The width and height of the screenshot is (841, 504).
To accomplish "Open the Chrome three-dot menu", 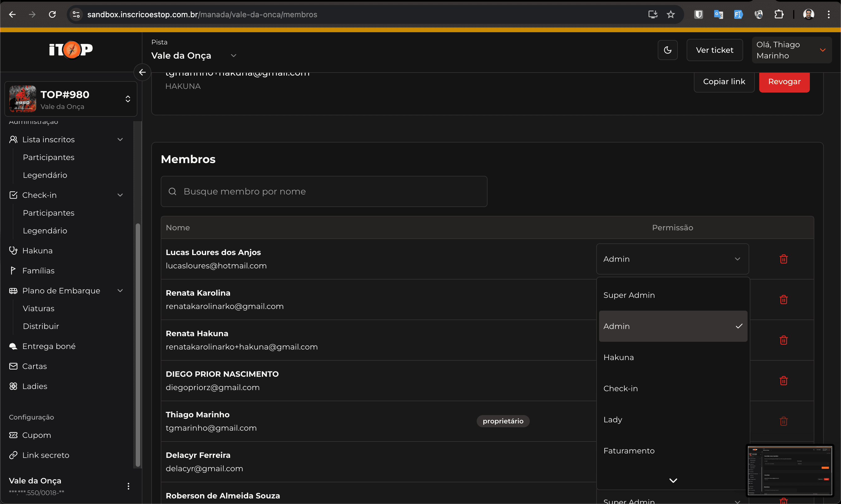I will tap(828, 14).
